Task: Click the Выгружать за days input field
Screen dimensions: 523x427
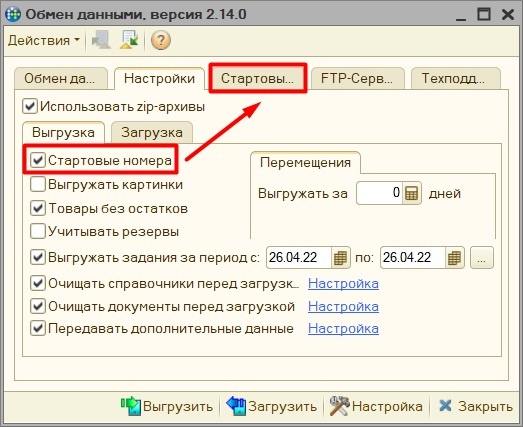Action: pyautogui.click(x=380, y=193)
